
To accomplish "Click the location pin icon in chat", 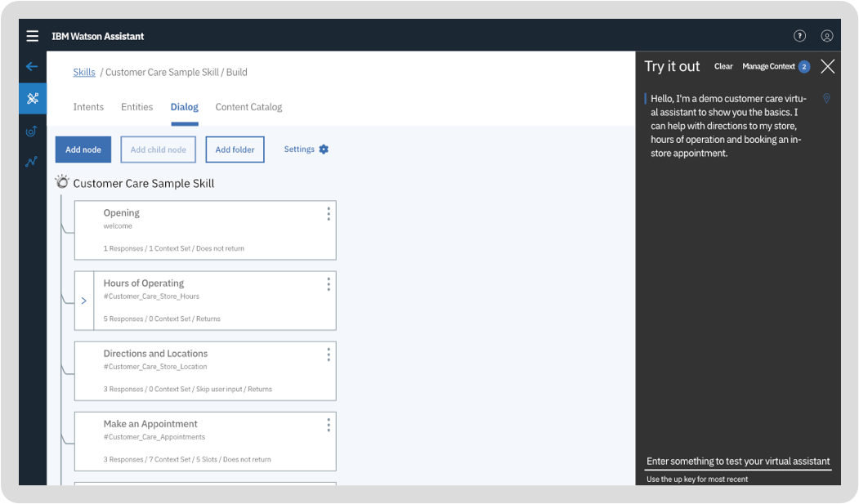I will tap(826, 99).
